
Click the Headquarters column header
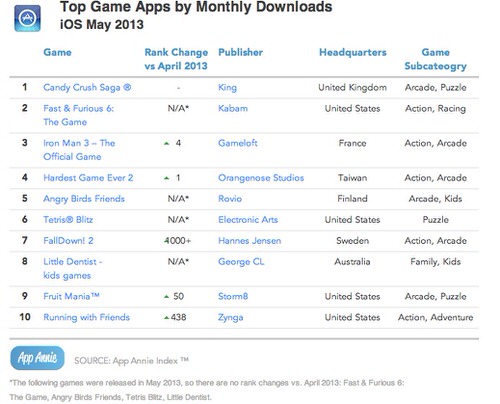tap(353, 52)
